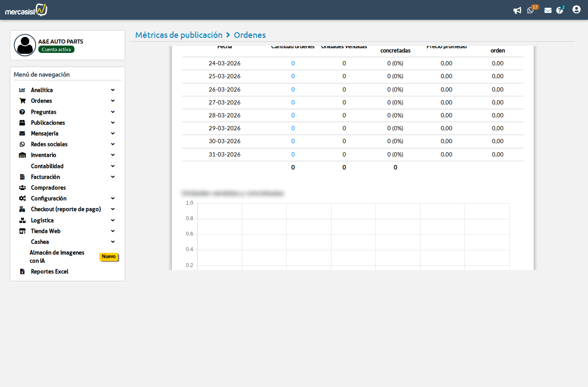Open order count link for 27-03-2026

[293, 102]
